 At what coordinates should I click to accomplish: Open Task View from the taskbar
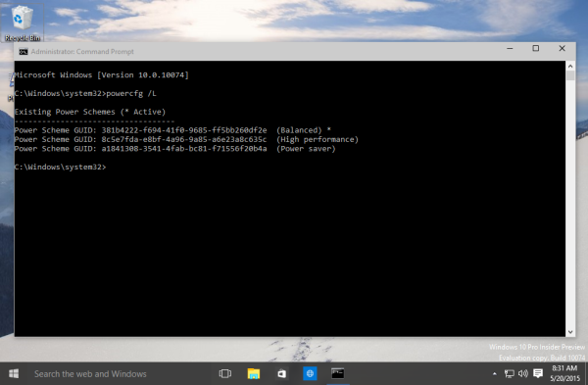225,374
